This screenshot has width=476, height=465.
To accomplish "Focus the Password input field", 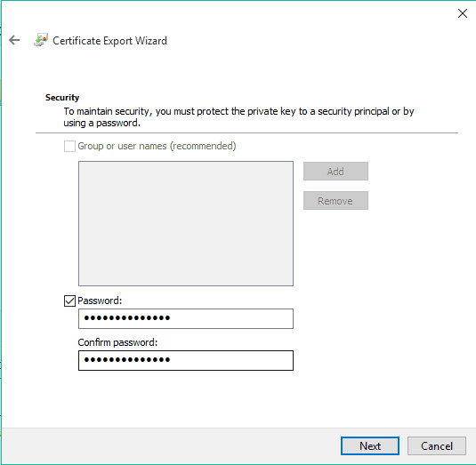I will [x=186, y=318].
